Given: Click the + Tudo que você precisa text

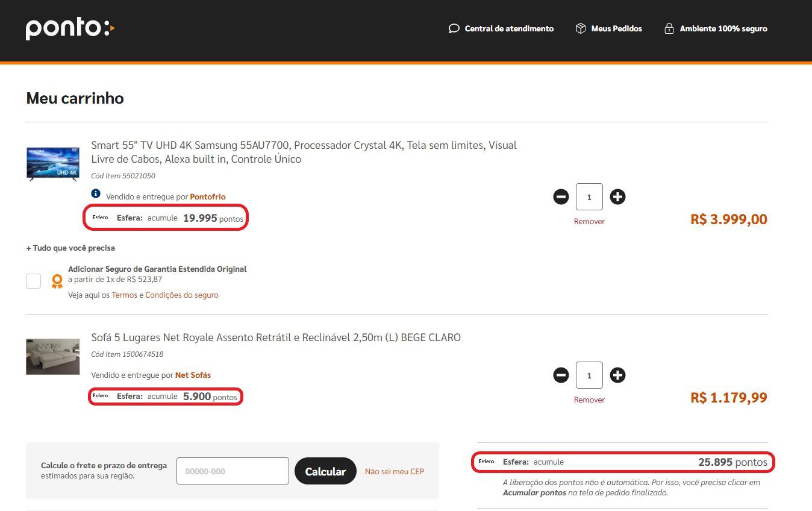Looking at the screenshot, I should click(70, 248).
